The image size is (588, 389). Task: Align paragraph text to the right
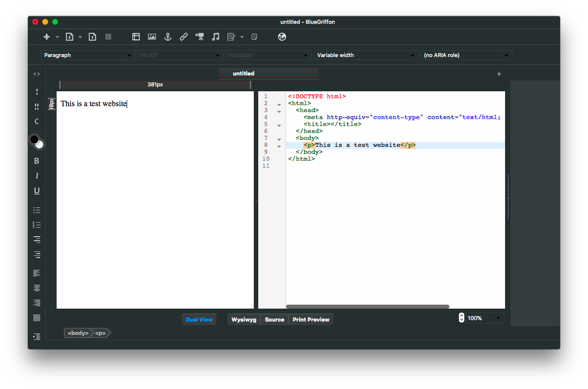(37, 303)
